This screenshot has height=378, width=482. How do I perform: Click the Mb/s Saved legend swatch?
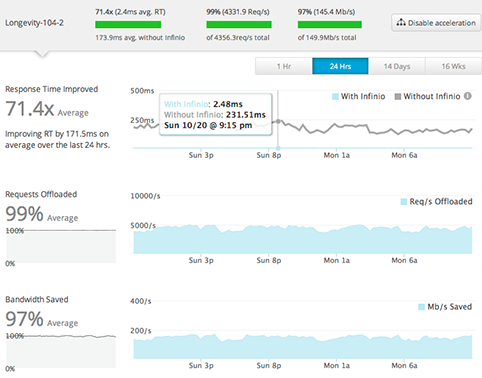(421, 307)
